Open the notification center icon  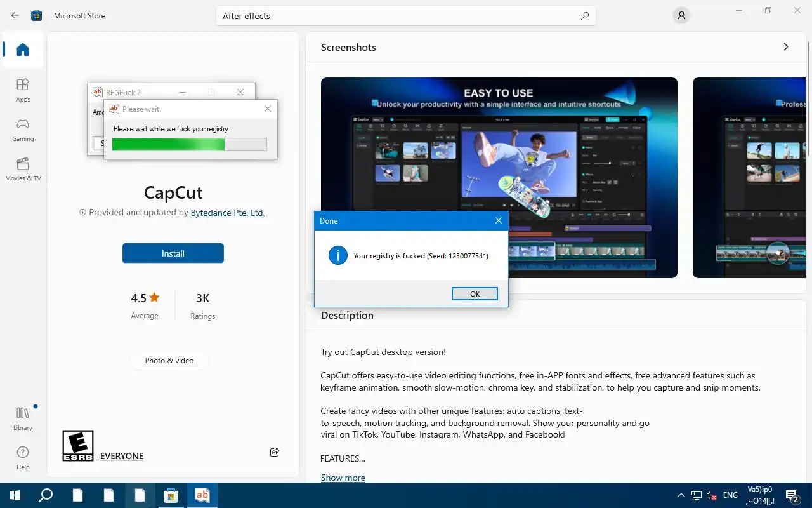pyautogui.click(x=792, y=495)
